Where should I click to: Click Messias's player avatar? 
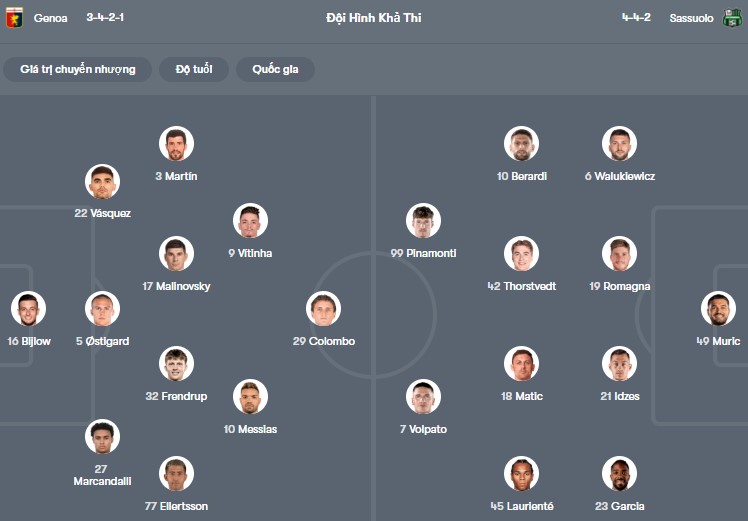point(250,397)
